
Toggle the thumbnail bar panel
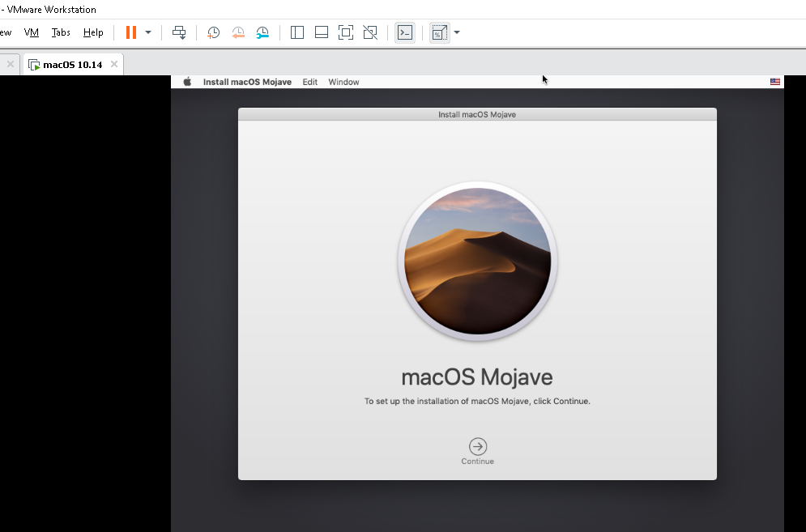coord(322,32)
